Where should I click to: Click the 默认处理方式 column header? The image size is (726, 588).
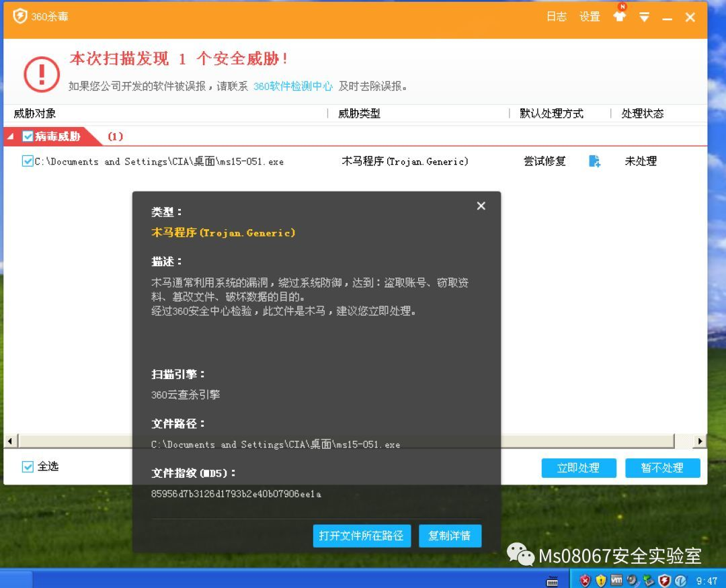pos(551,114)
